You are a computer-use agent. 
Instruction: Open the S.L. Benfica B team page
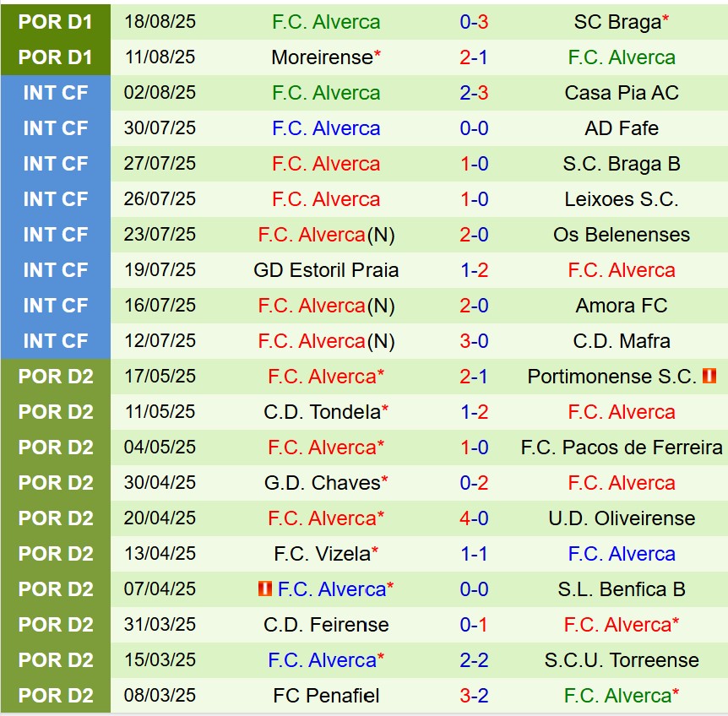pos(622,589)
